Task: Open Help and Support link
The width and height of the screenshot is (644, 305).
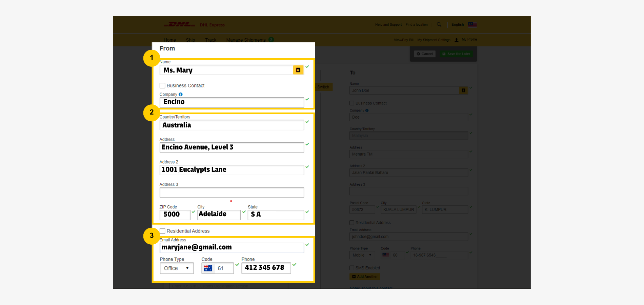Action: click(388, 24)
